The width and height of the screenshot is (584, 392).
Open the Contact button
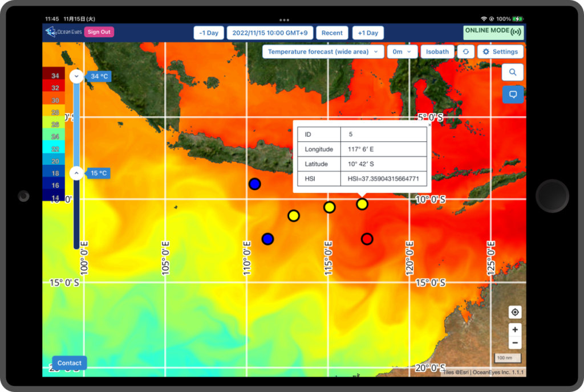tap(69, 363)
